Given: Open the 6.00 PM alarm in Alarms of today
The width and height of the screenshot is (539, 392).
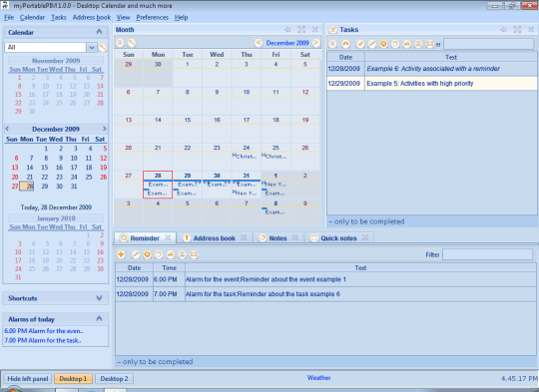Looking at the screenshot, I should click(44, 331).
